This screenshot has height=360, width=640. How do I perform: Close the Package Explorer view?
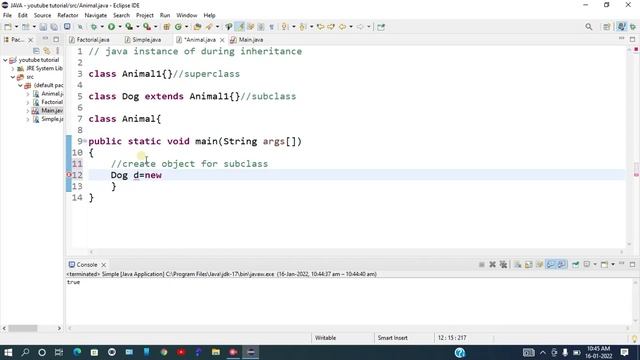point(31,40)
